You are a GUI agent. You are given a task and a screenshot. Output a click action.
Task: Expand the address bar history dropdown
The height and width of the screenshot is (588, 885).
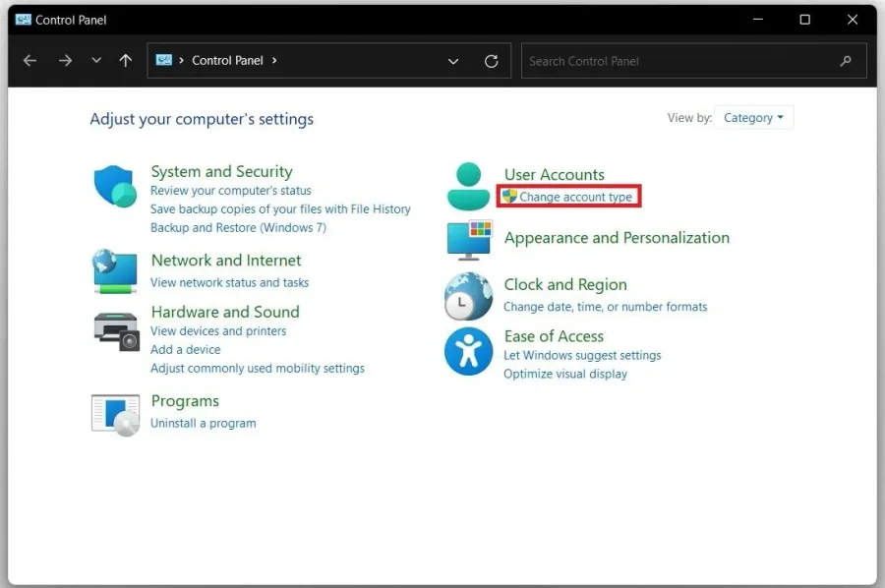click(453, 61)
